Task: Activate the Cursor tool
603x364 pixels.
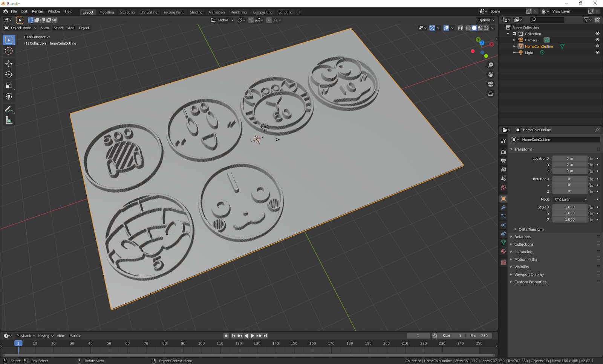Action: pos(9,51)
